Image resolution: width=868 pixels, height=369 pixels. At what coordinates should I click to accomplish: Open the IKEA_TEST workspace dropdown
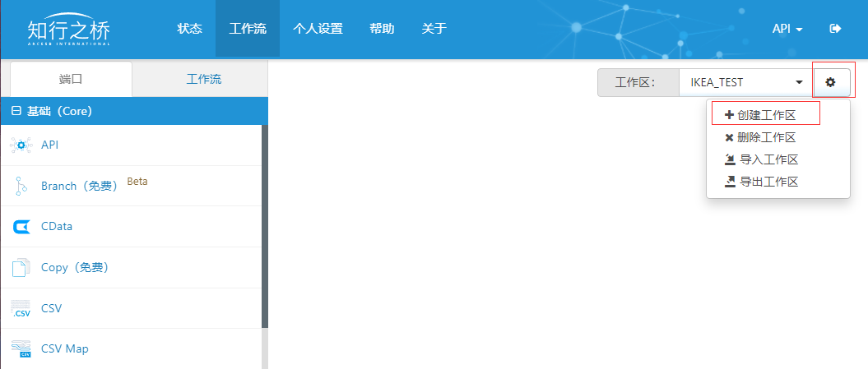pyautogui.click(x=746, y=82)
